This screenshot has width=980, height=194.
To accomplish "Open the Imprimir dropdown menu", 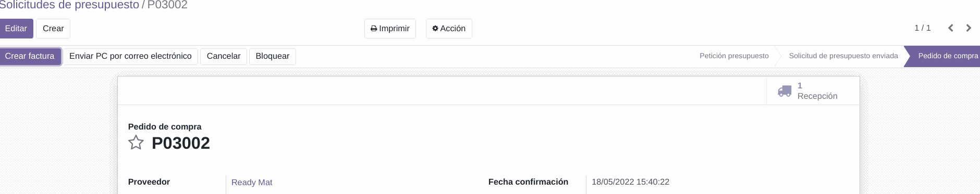I will tap(390, 29).
